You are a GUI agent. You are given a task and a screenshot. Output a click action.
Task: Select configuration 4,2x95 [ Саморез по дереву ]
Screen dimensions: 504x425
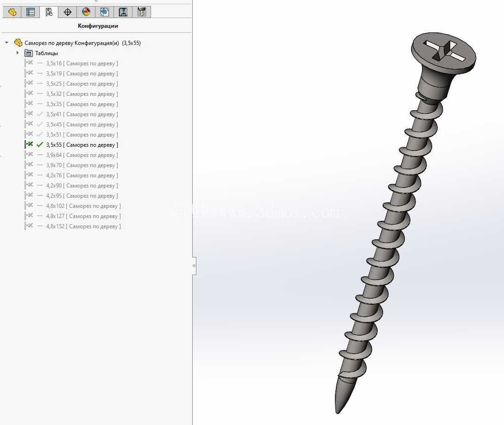(x=82, y=196)
